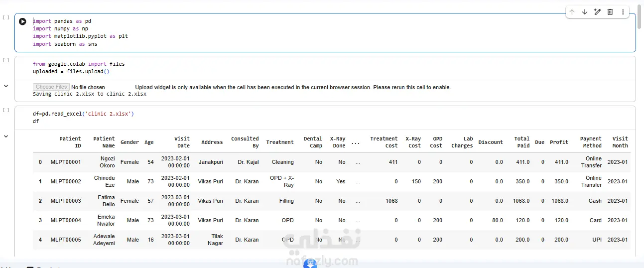644x268 pixels.
Task: Click the UPI payment method cell
Action: tap(597, 240)
